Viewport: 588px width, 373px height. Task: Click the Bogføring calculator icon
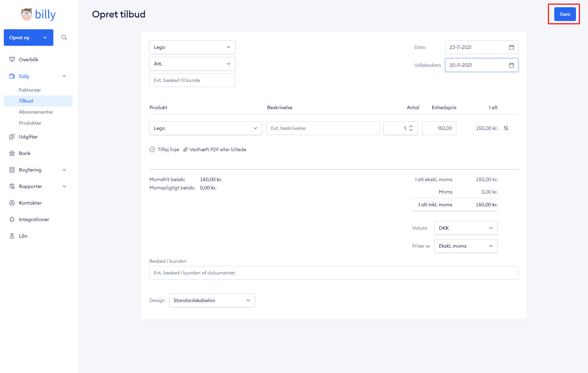coord(12,170)
